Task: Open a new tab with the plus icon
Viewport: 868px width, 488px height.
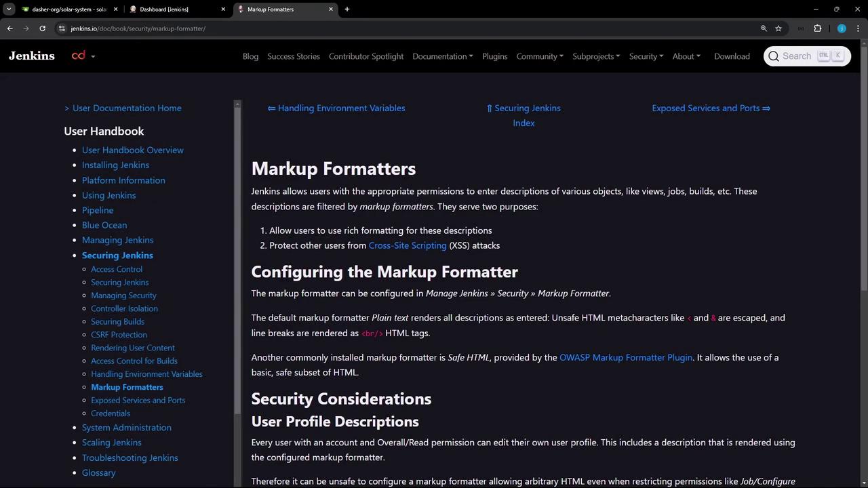Action: tap(347, 9)
